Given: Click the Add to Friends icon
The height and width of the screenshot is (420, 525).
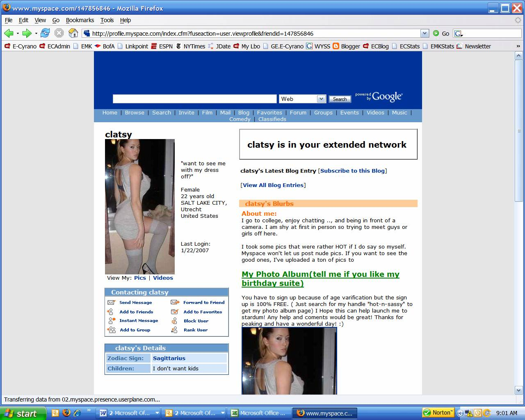Looking at the screenshot, I should 110,312.
